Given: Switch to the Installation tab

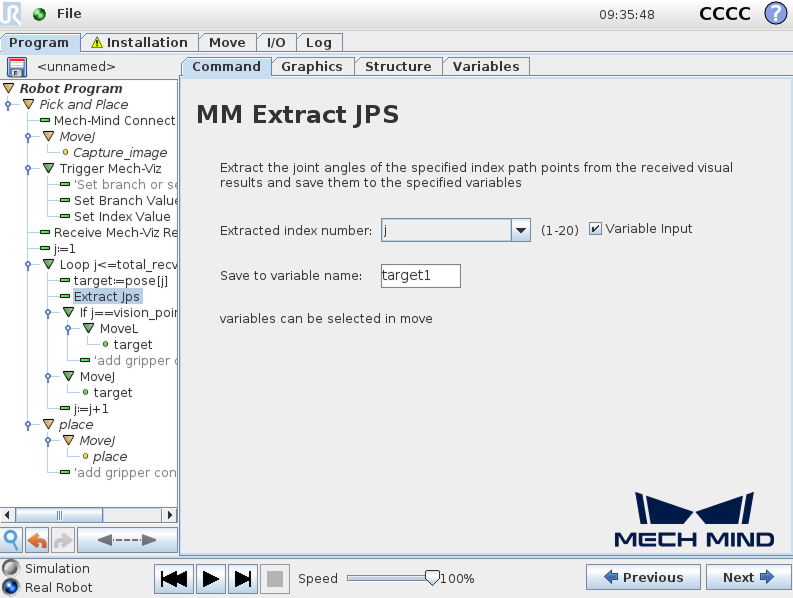Looking at the screenshot, I should click(x=140, y=42).
